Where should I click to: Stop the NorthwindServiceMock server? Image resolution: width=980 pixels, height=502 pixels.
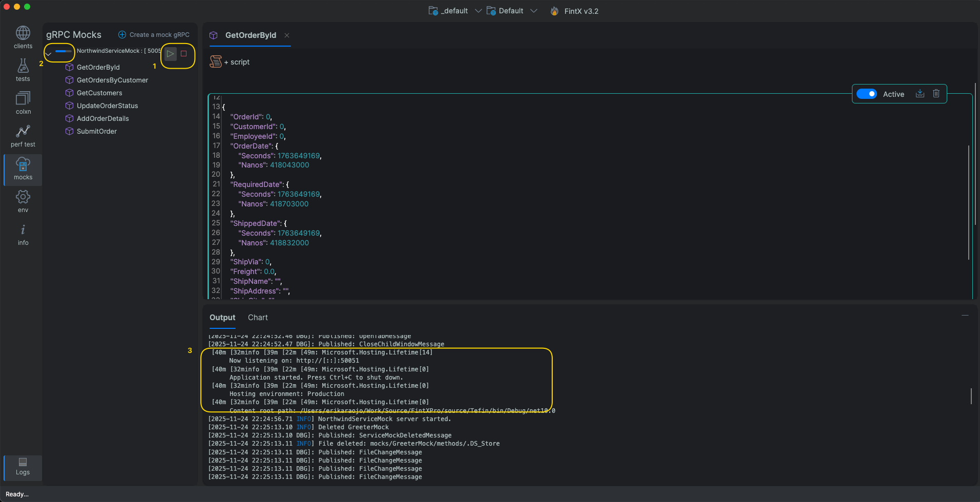[184, 53]
